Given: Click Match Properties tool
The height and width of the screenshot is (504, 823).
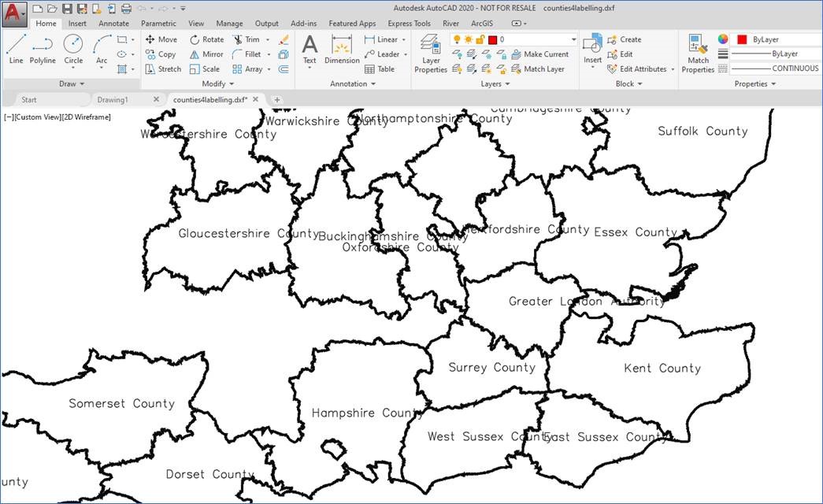Looking at the screenshot, I should (698, 53).
